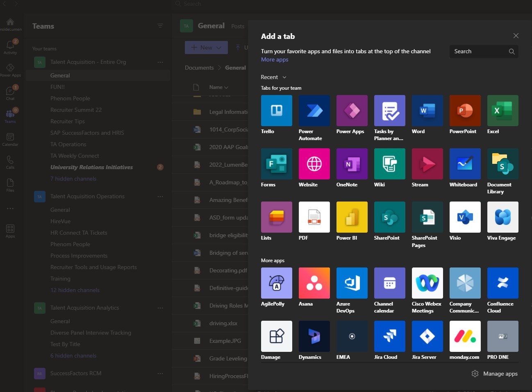Select the Viva Engage app

tap(502, 217)
